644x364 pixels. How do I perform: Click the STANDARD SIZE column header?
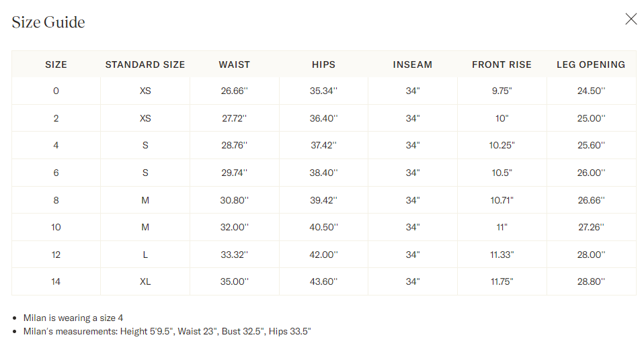[145, 64]
